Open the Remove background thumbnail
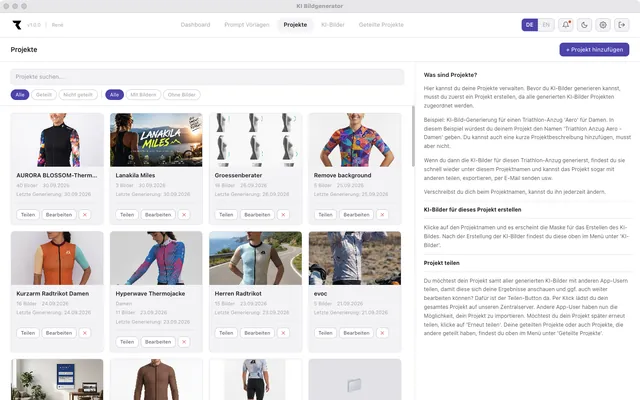640x400 pixels. point(355,140)
